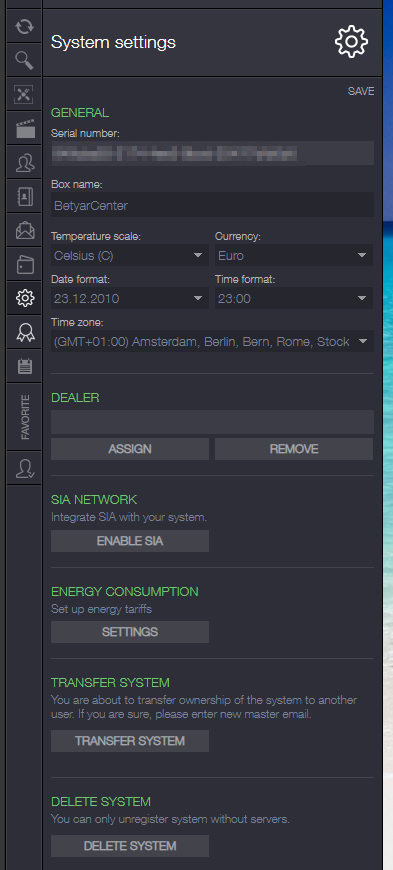The image size is (393, 870).
Task: Click the Box name input field
Action: click(212, 205)
